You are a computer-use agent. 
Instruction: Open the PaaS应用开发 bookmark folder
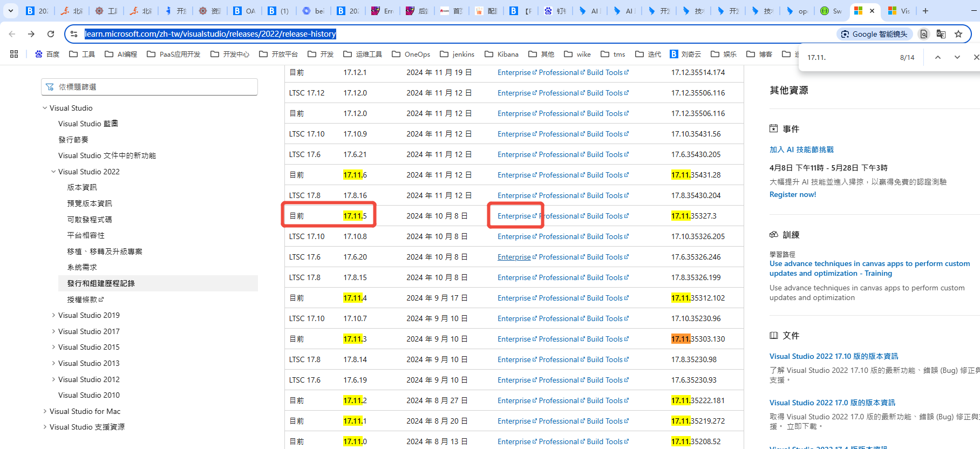pyautogui.click(x=173, y=54)
